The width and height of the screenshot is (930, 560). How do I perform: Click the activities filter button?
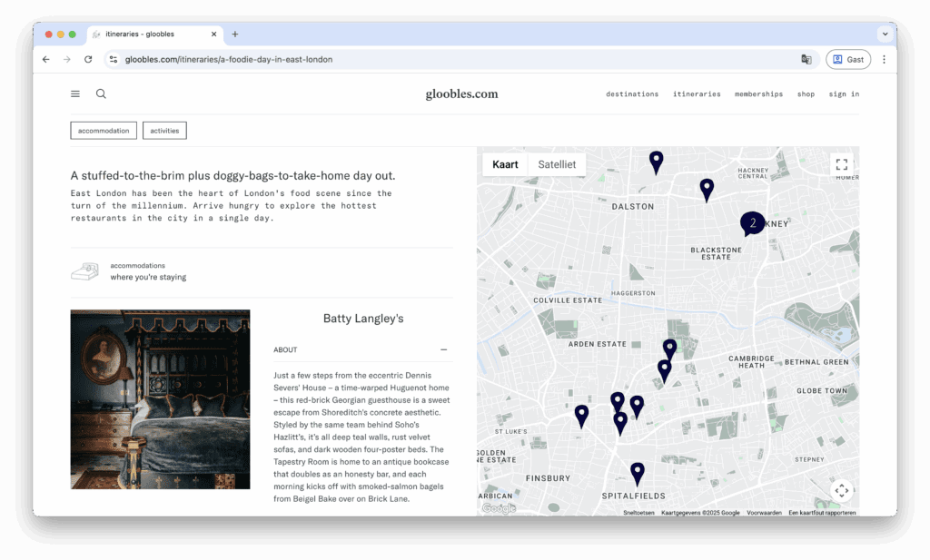pos(164,131)
